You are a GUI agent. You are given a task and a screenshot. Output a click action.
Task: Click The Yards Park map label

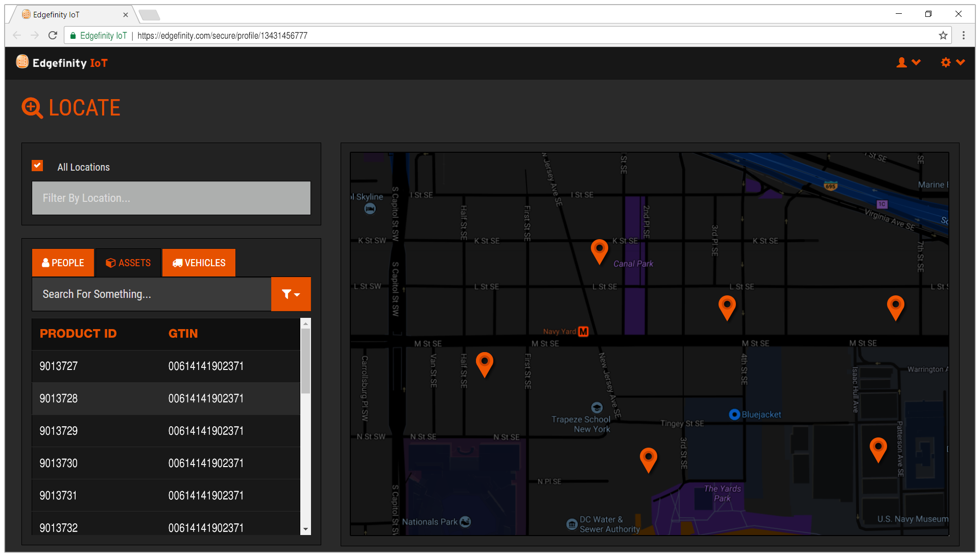point(722,494)
